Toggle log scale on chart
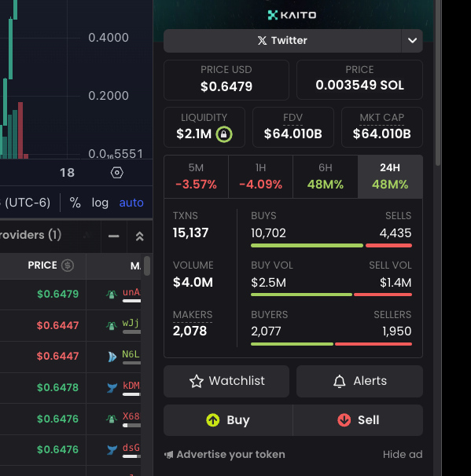Screen dimensions: 471x476 (x=100, y=203)
